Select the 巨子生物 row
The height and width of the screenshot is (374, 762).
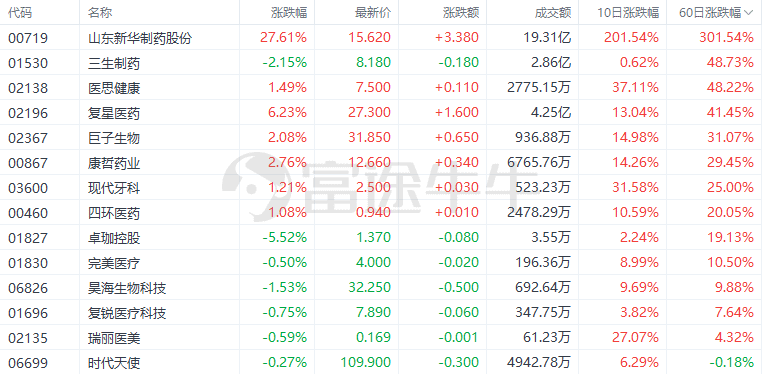[x=381, y=138]
